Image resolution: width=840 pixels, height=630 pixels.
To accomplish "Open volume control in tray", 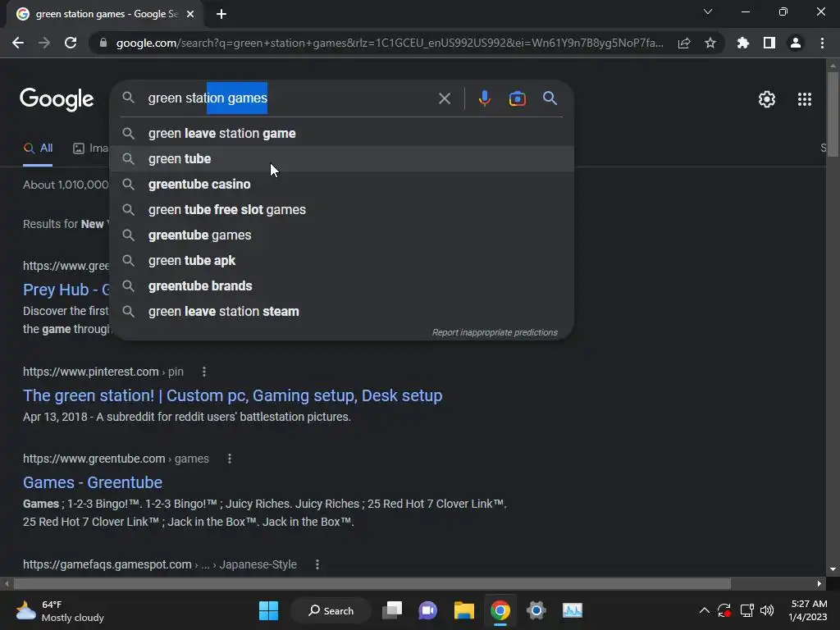I will pyautogui.click(x=767, y=610).
